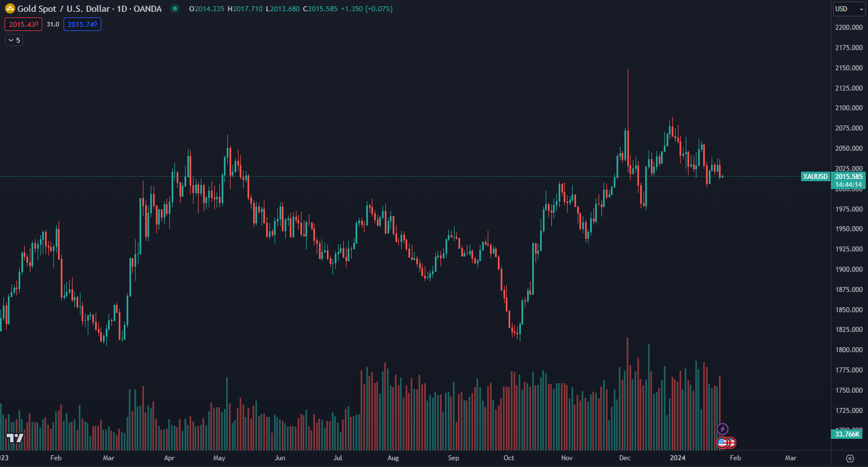Click the 1825.000 price scale label

[849, 330]
